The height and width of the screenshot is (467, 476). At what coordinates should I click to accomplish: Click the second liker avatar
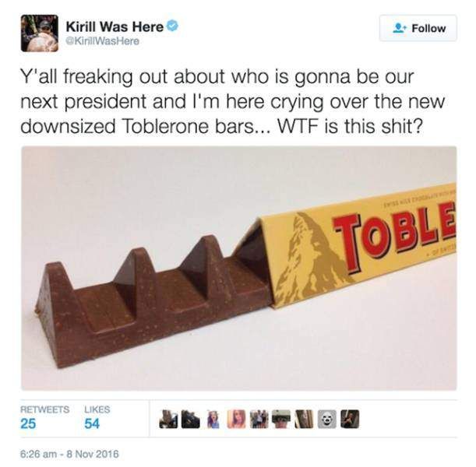pos(191,419)
